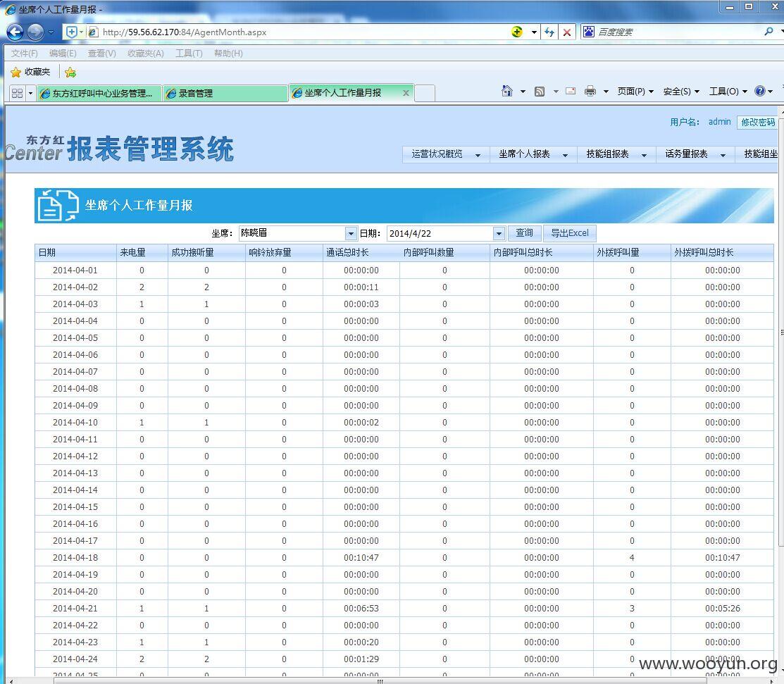Open the tab list dropdown arrow
Viewport: 784px width, 684px height.
[x=30, y=93]
